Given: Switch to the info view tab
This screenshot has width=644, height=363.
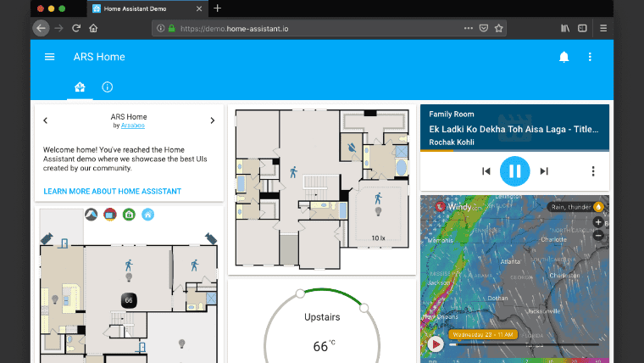Looking at the screenshot, I should click(107, 87).
